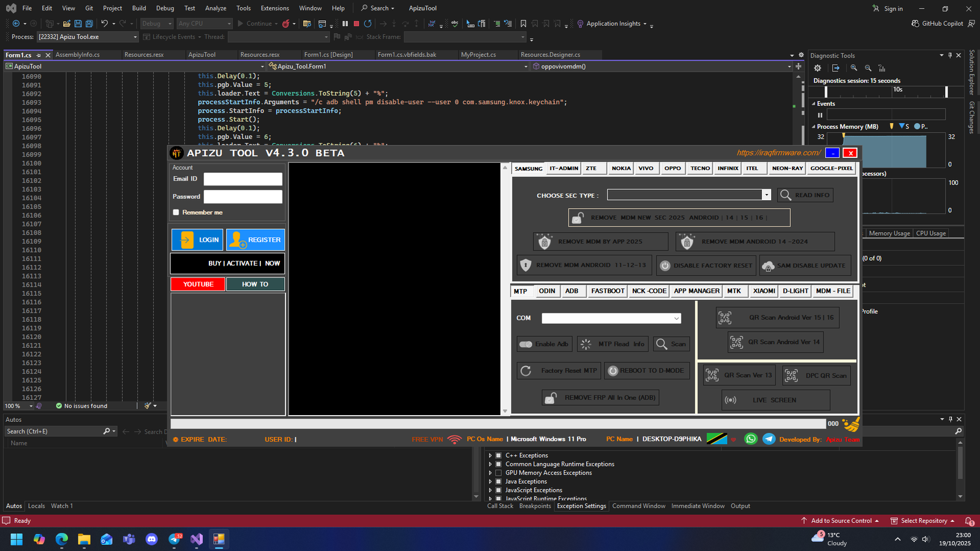Click the bottom progress bar in Apizu Tool

[x=497, y=424]
